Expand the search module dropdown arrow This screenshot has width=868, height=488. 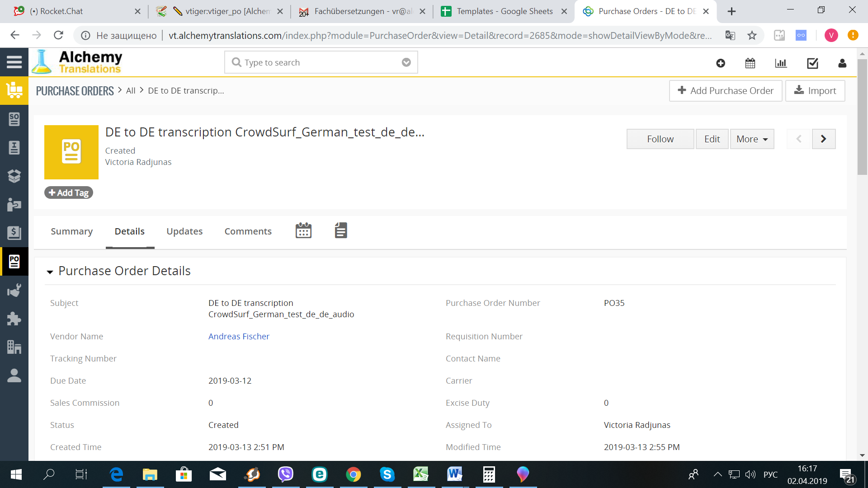point(406,62)
